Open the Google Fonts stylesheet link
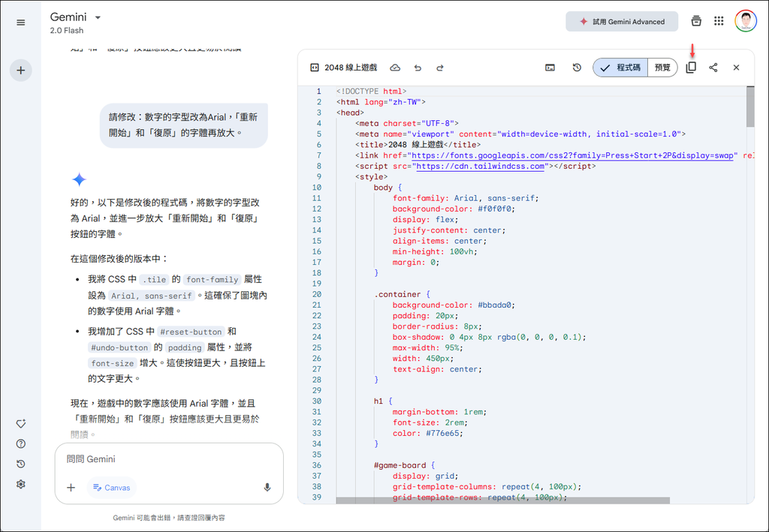The width and height of the screenshot is (769, 532). click(x=571, y=155)
